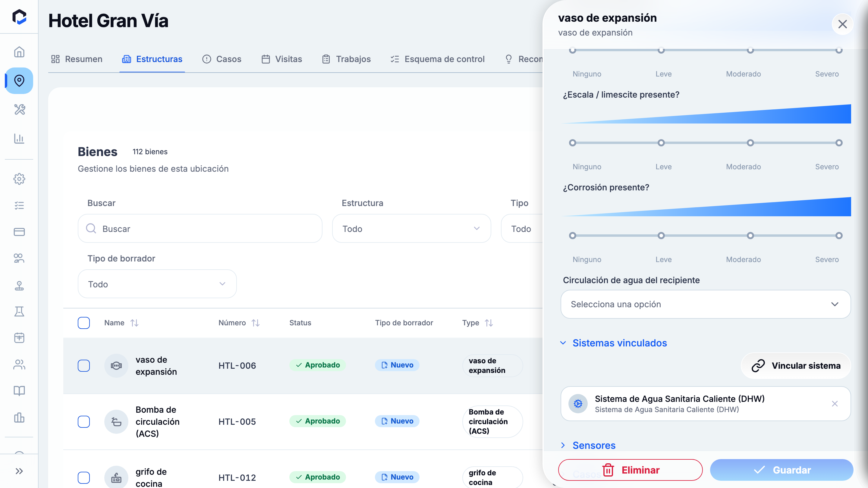Click the vaso de expansión type tag

pyautogui.click(x=492, y=365)
